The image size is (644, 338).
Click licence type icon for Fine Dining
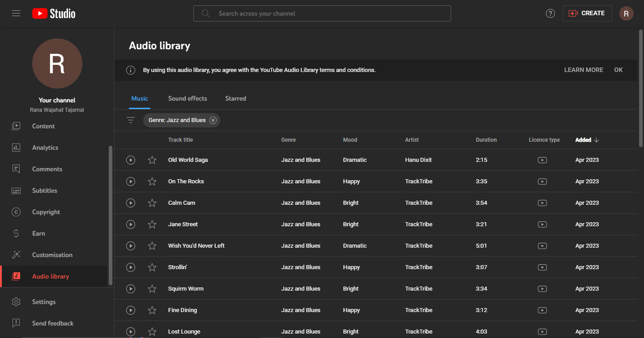pos(542,310)
